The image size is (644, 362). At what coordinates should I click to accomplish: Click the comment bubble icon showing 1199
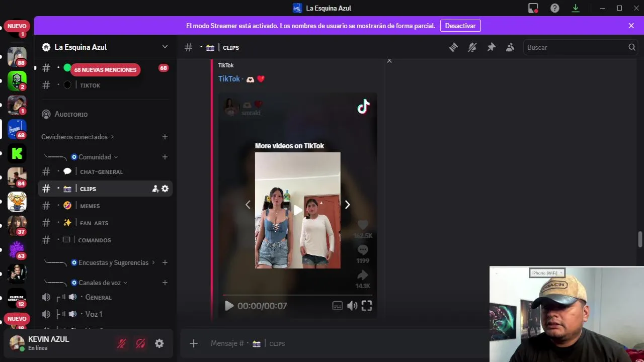pyautogui.click(x=363, y=250)
